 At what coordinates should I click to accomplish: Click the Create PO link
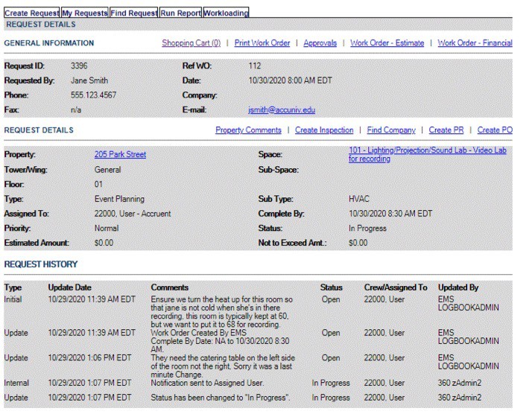point(495,130)
